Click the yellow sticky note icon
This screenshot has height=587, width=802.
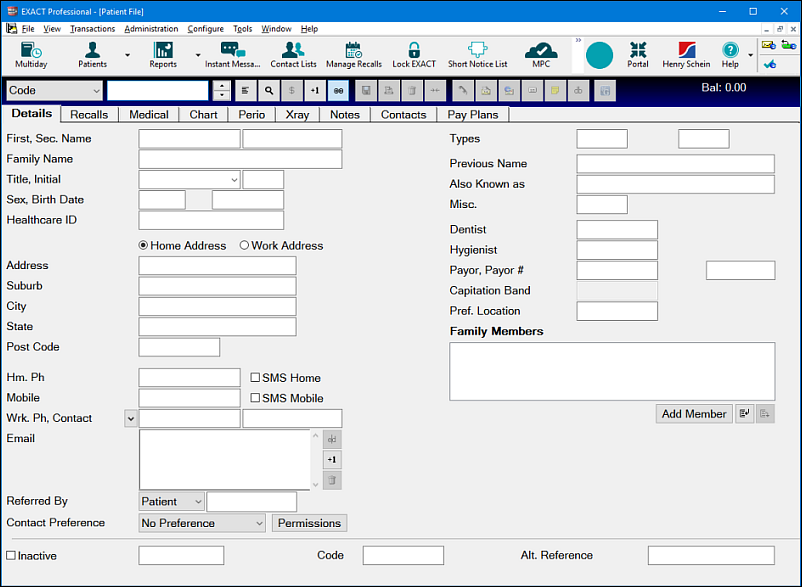click(x=555, y=91)
